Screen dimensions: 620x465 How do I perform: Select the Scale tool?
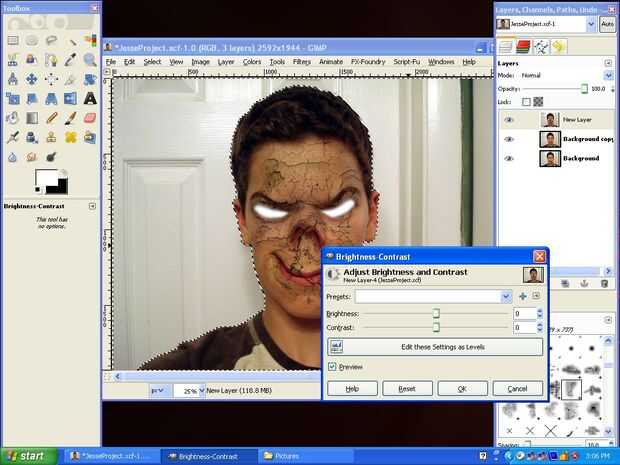[x=13, y=98]
